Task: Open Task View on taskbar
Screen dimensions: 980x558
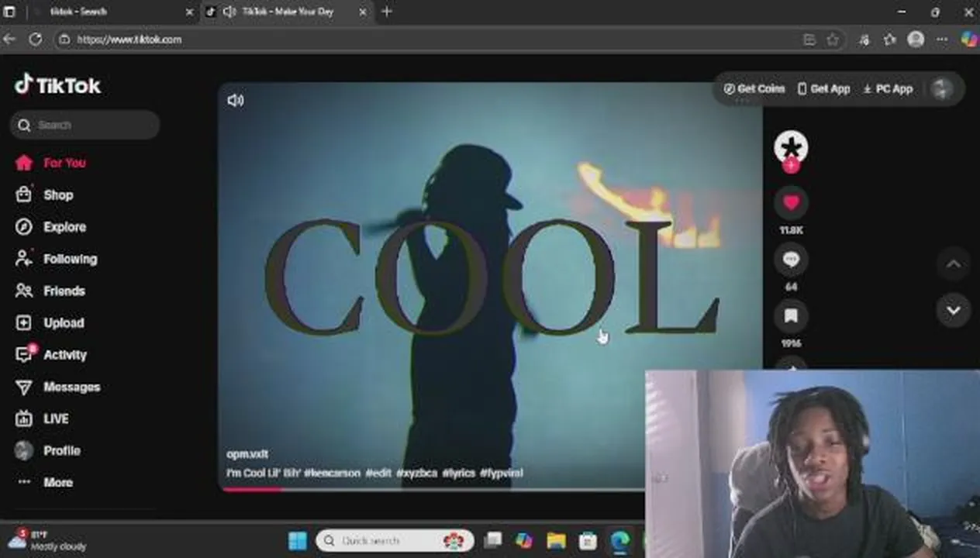Action: click(x=493, y=540)
